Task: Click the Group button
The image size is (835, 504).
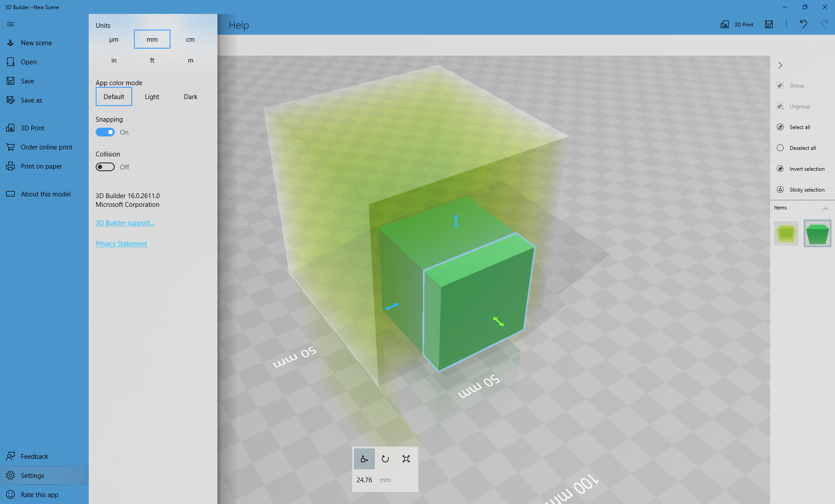Action: coord(802,85)
